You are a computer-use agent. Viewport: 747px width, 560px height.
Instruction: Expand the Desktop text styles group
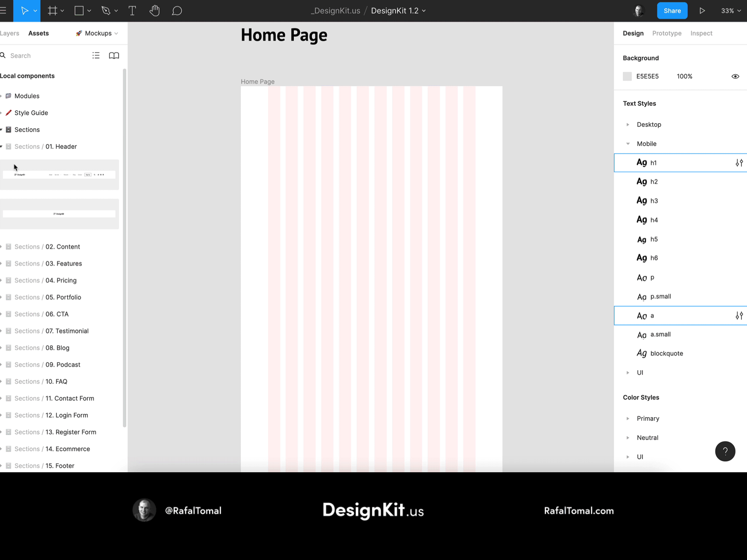coord(628,125)
